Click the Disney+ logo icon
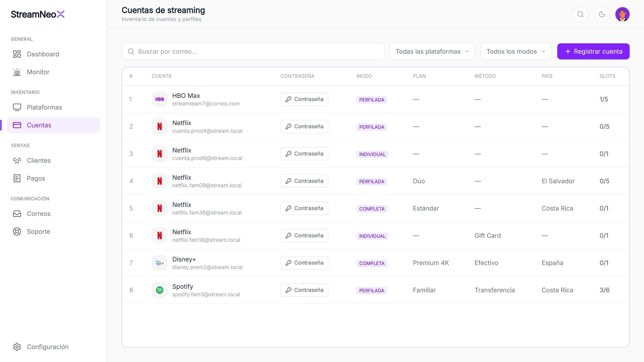This screenshot has width=644, height=362. [x=159, y=263]
